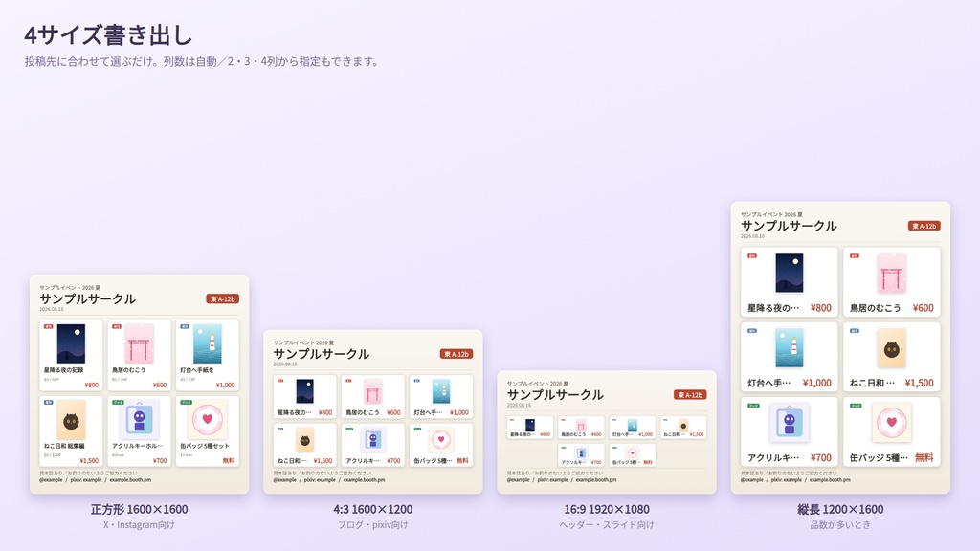The width and height of the screenshot is (980, 551).
Task: Select the starry night cover in the tall 1200×1600 preview
Action: click(790, 273)
